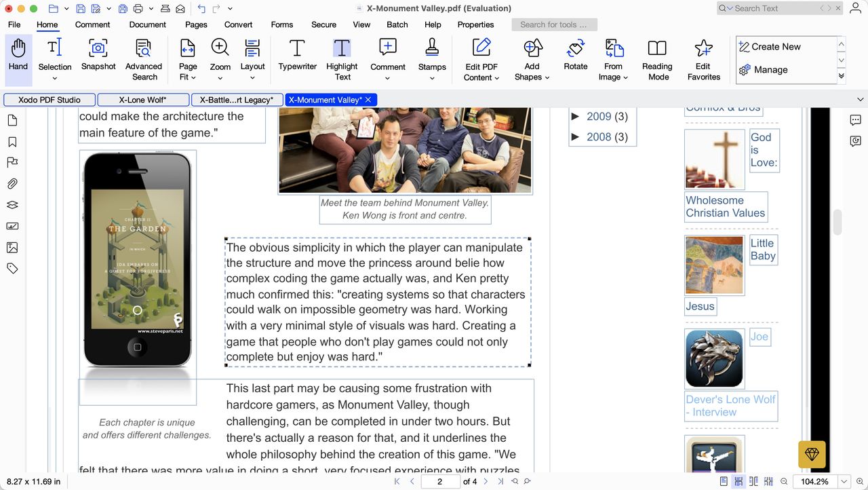Viewport: 868px width, 490px height.
Task: Open the Zoom level dropdown
Action: pyautogui.click(x=843, y=481)
